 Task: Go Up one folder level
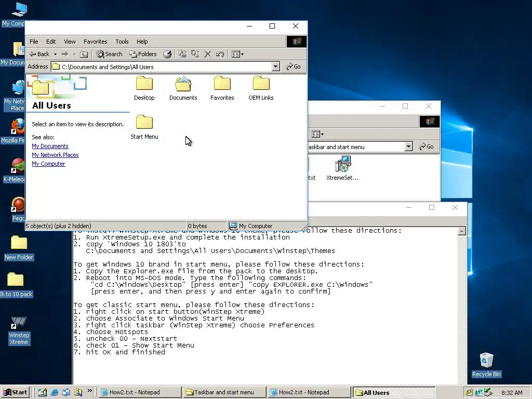84,54
